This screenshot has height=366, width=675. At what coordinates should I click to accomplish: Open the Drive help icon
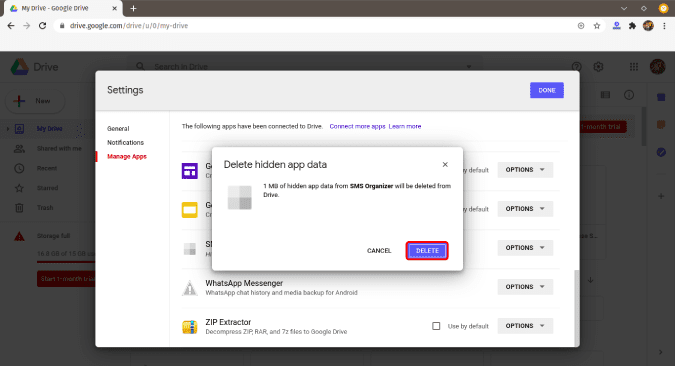tap(576, 67)
